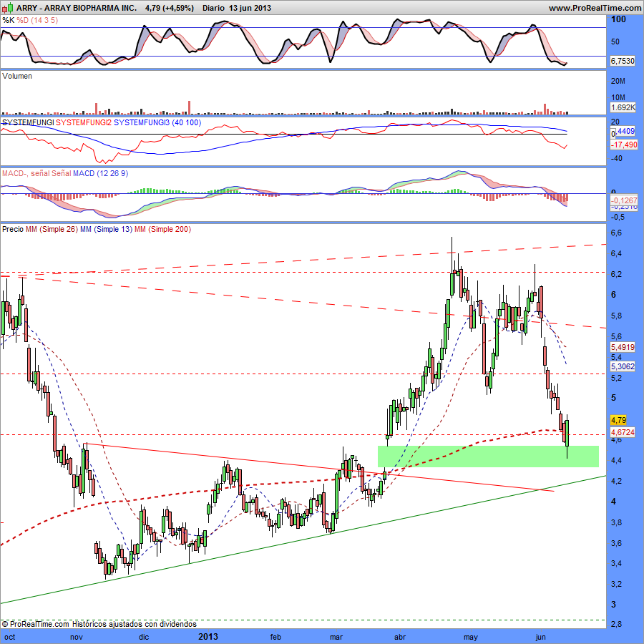This screenshot has height=644, width=644.
Task: Click the 100 stochastic scale label
Action: pos(618,19)
